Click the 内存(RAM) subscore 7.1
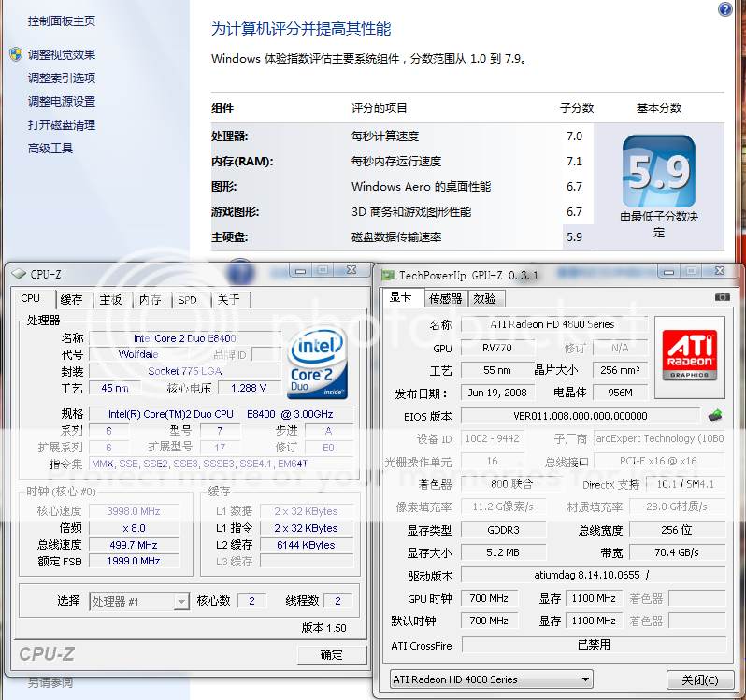 574,161
